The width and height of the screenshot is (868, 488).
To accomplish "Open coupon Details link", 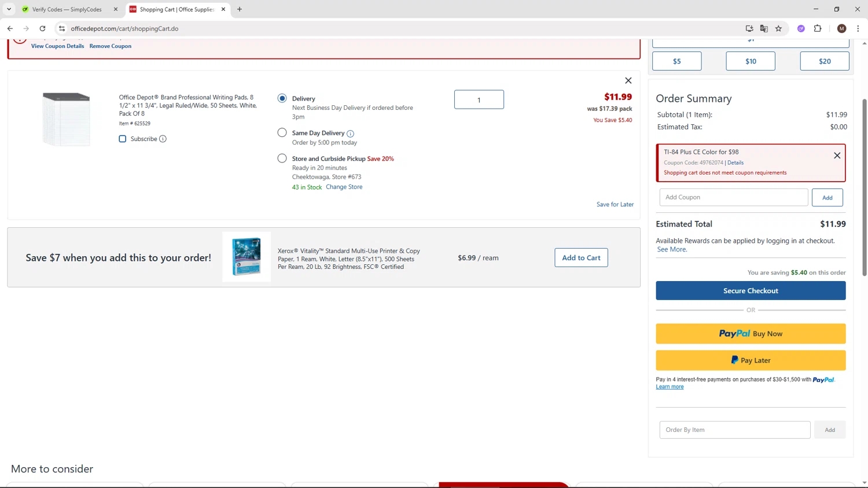I will point(735,162).
